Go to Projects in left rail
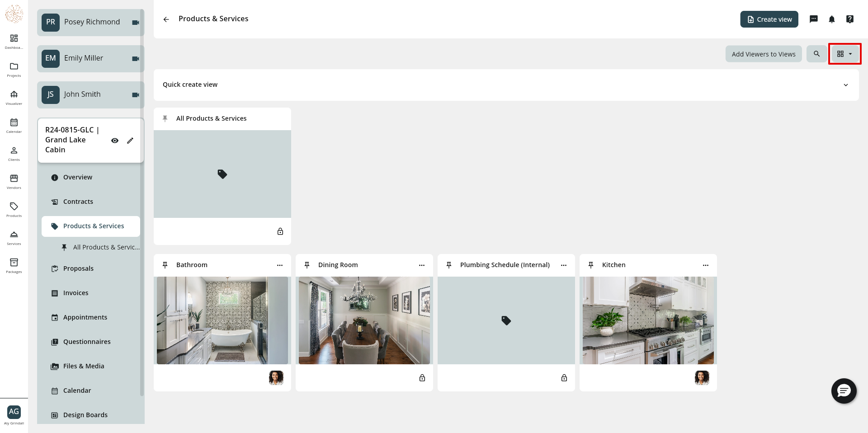Viewport: 868px width, 433px height. pyautogui.click(x=14, y=69)
